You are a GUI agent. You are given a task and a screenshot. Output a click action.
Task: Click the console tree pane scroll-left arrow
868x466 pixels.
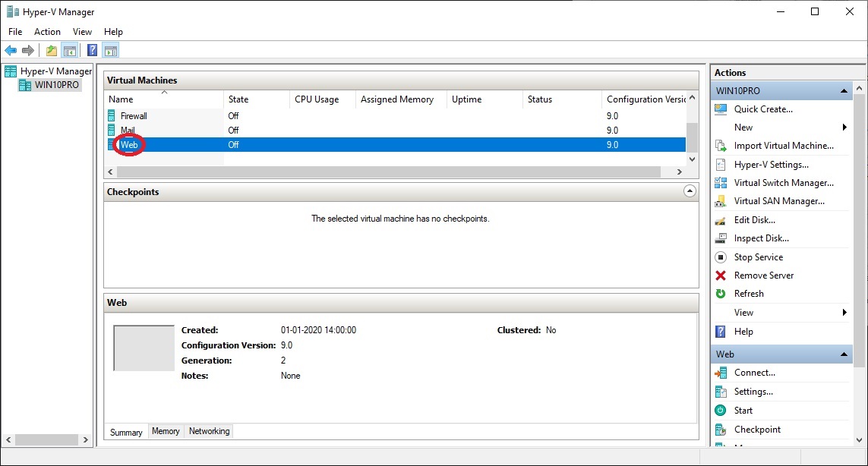pyautogui.click(x=8, y=440)
